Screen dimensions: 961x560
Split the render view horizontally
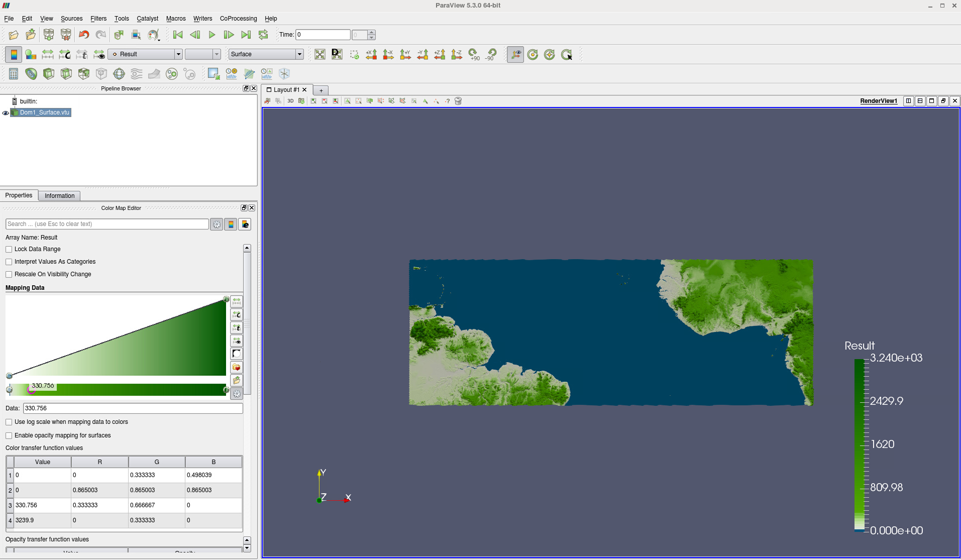908,101
